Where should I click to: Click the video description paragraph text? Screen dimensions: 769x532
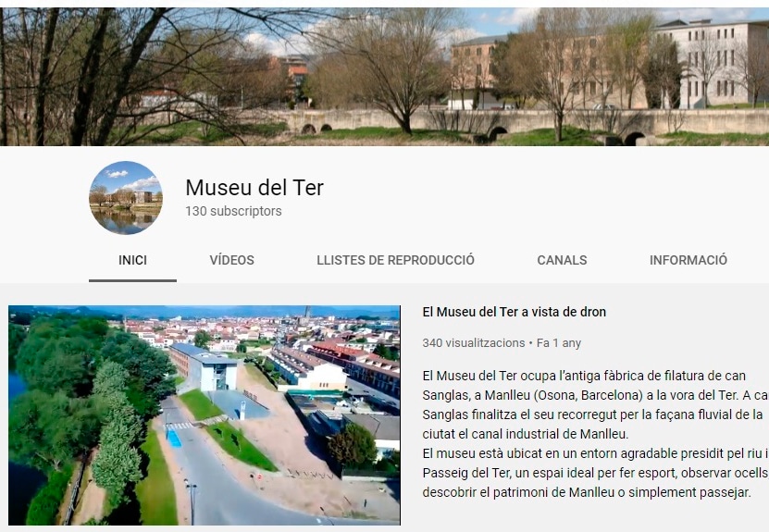click(x=595, y=434)
